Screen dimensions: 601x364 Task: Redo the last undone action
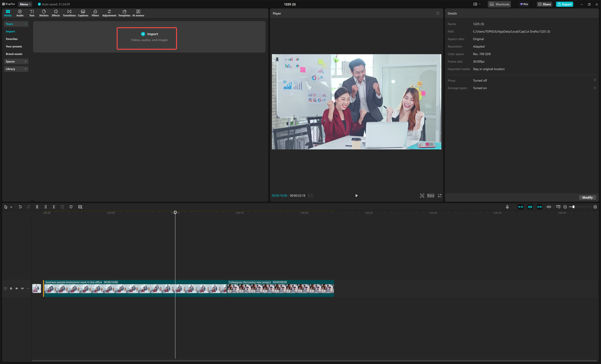tap(29, 207)
